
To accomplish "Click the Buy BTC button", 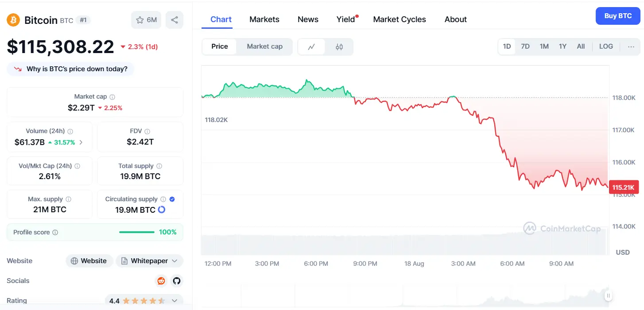I will click(618, 16).
